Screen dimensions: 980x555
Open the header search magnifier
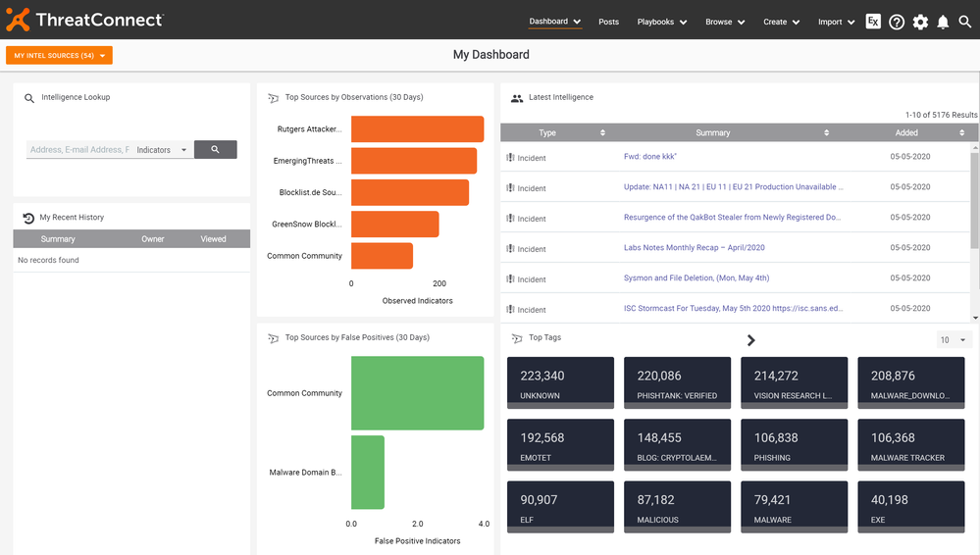965,22
